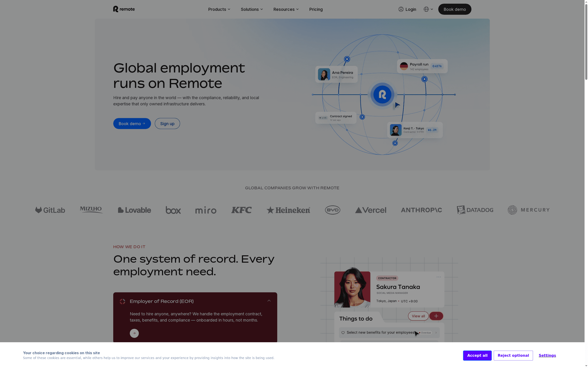Open the globe language selector
The width and height of the screenshot is (588, 368).
point(428,9)
